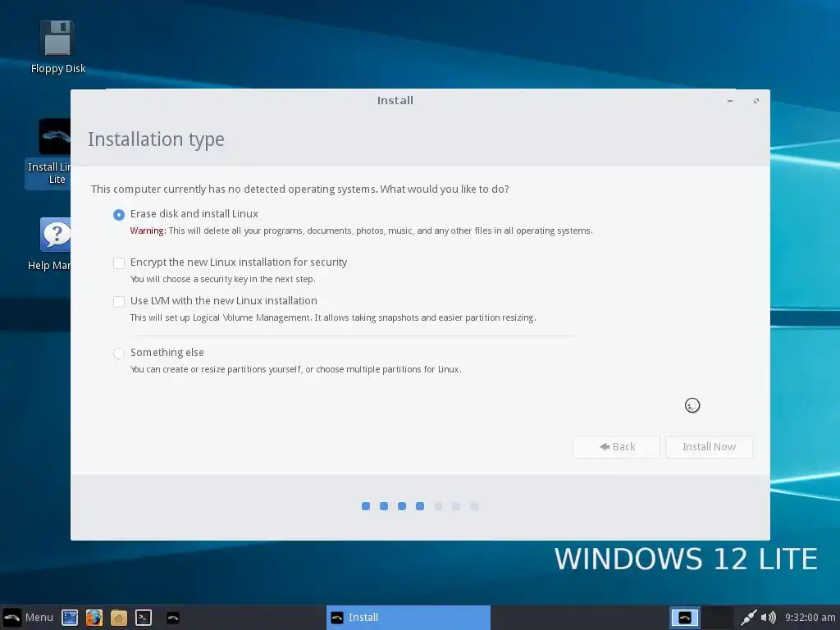The height and width of the screenshot is (630, 840).
Task: Choose the Something else option
Action: click(119, 353)
